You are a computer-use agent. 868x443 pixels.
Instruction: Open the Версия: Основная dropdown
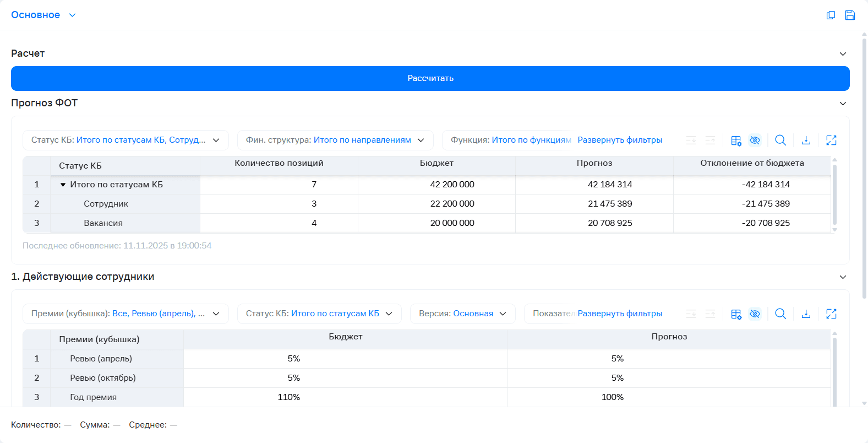click(462, 314)
